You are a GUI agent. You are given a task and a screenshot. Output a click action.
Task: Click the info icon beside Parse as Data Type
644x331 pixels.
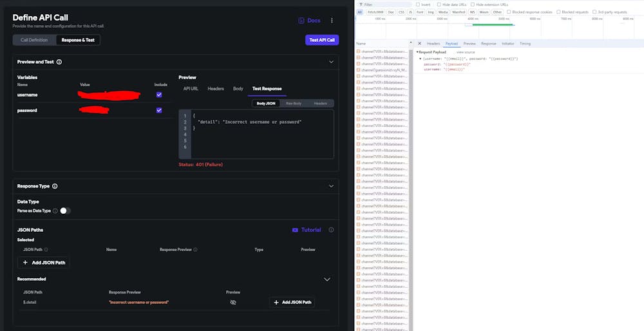pos(55,211)
